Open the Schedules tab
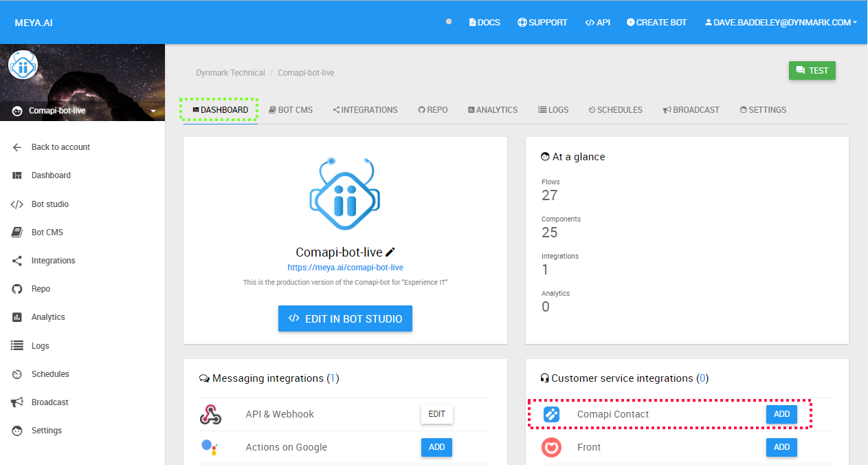Viewport: 868px width, 465px height. coord(615,110)
